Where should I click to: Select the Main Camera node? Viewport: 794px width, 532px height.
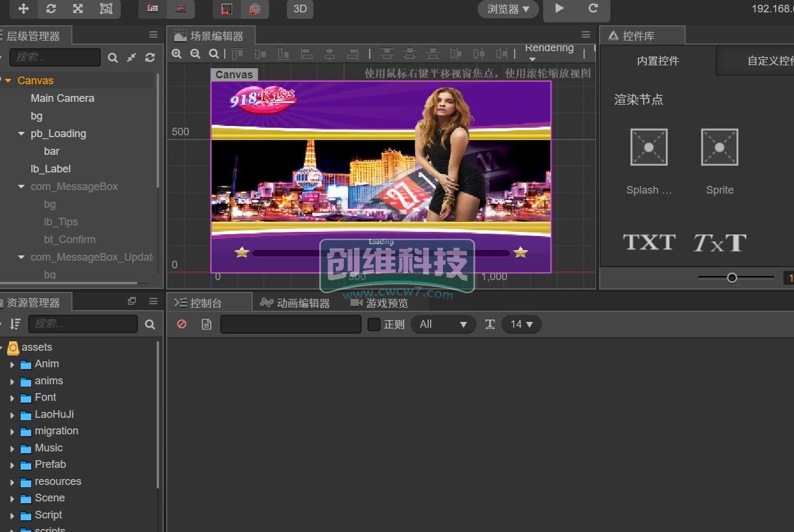click(62, 98)
